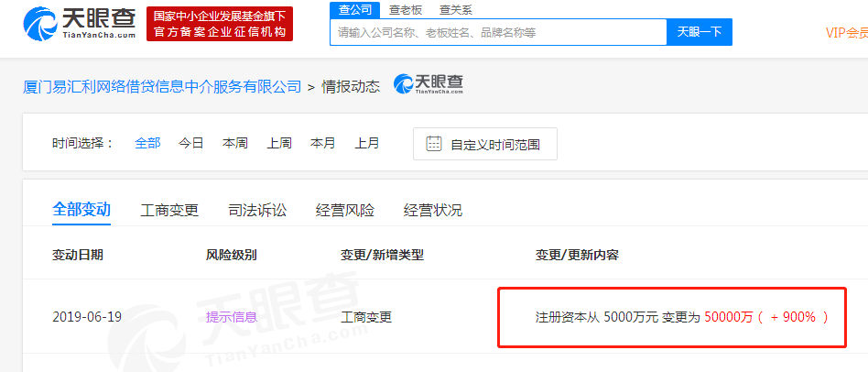868x372 pixels.
Task: Click the small TianYanCha logo beside breadcrumb
Action: coord(429,84)
